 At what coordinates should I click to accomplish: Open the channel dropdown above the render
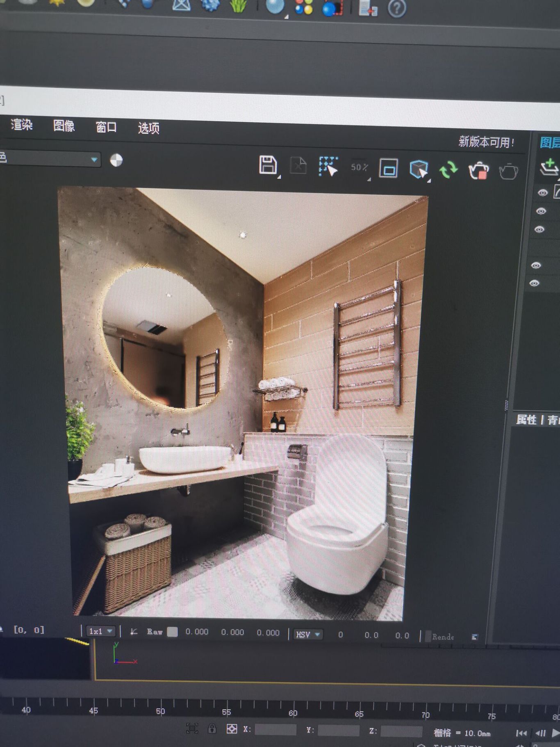(x=49, y=158)
